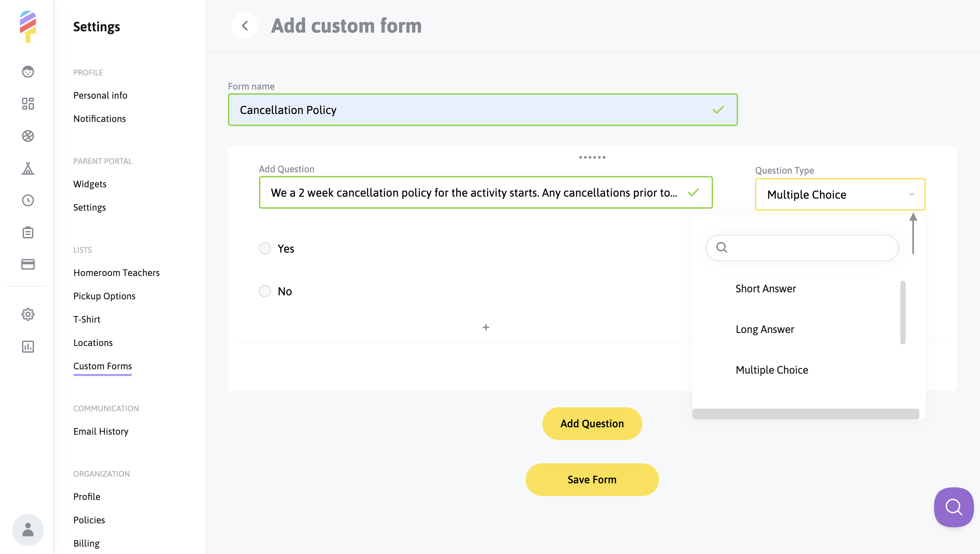Viewport: 980px width, 554px height.
Task: Open the credit card payments icon
Action: (28, 264)
